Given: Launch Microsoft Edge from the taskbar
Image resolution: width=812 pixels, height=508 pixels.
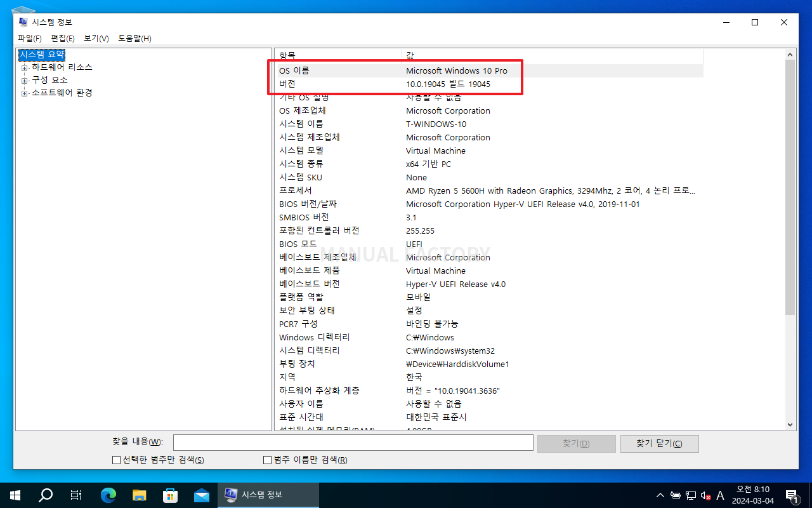Looking at the screenshot, I should 108,495.
